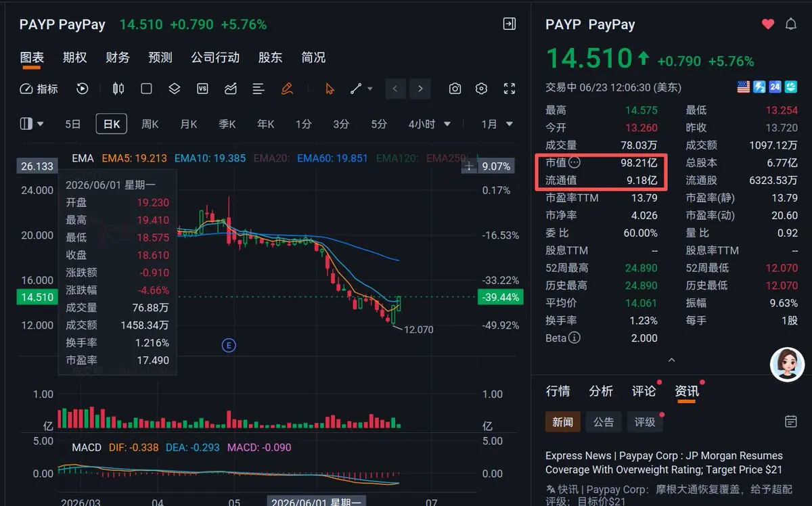Open the 指标 indicators panel
The width and height of the screenshot is (812, 506).
39,89
